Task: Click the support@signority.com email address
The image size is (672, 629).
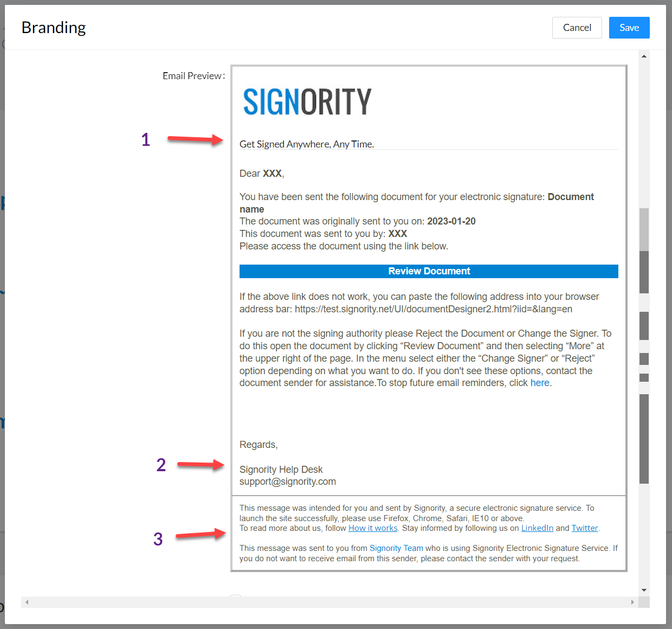Action: [x=288, y=482]
